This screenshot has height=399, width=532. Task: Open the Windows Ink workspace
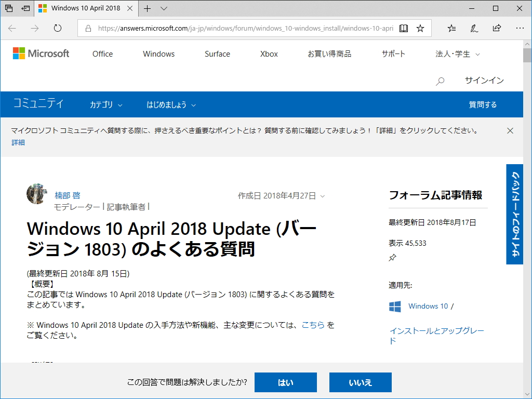click(473, 28)
